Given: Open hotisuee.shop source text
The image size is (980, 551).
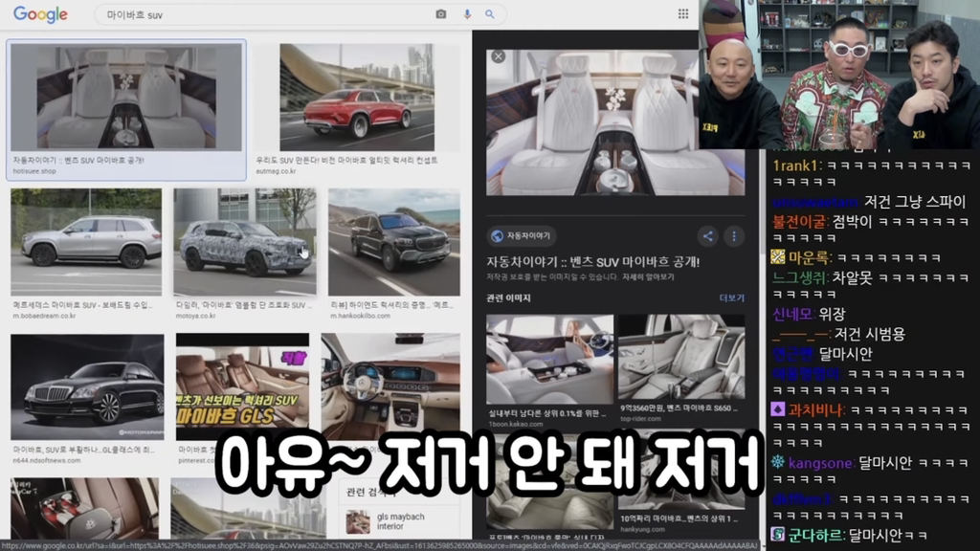Looking at the screenshot, I should (x=34, y=171).
